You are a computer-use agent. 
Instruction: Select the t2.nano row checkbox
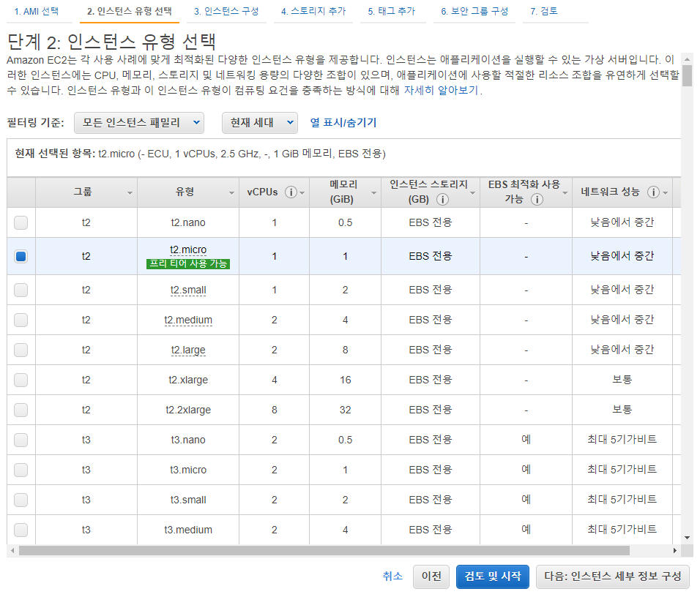click(x=21, y=222)
